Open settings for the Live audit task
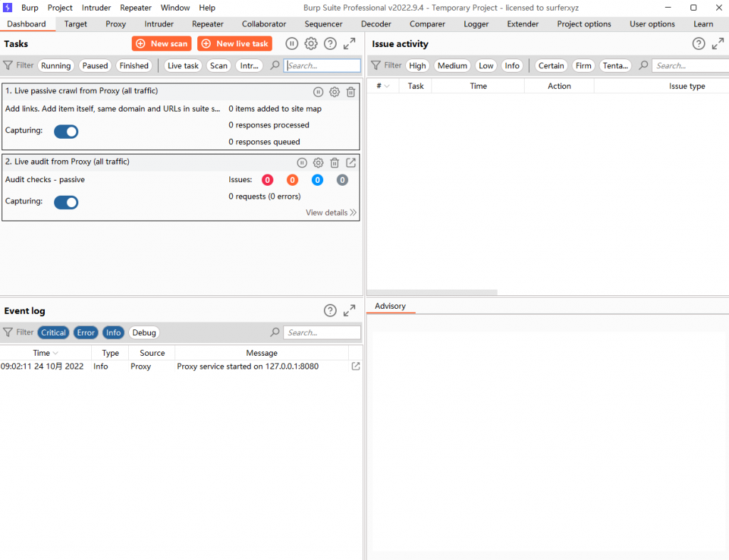The height and width of the screenshot is (560, 729). (318, 163)
